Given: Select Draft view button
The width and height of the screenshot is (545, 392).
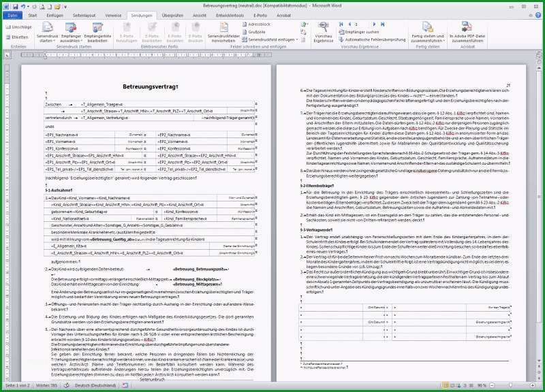Looking at the screenshot, I should pyautogui.click(x=471, y=385).
